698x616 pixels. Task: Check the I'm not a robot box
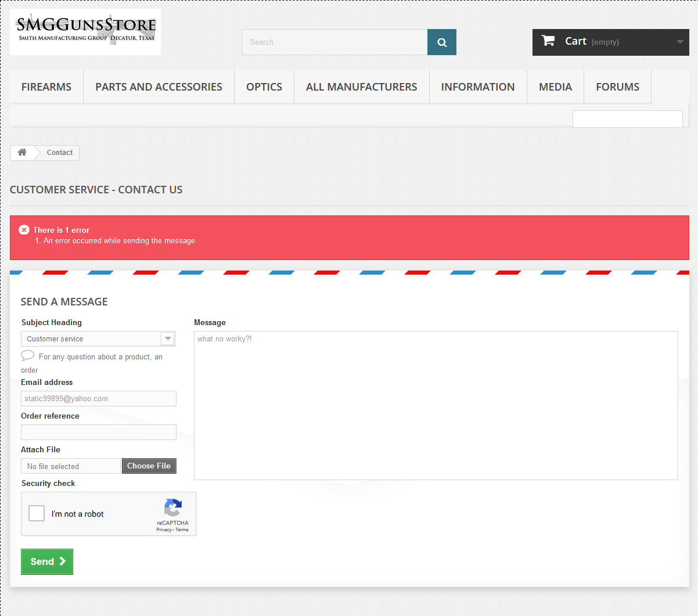pyautogui.click(x=37, y=513)
